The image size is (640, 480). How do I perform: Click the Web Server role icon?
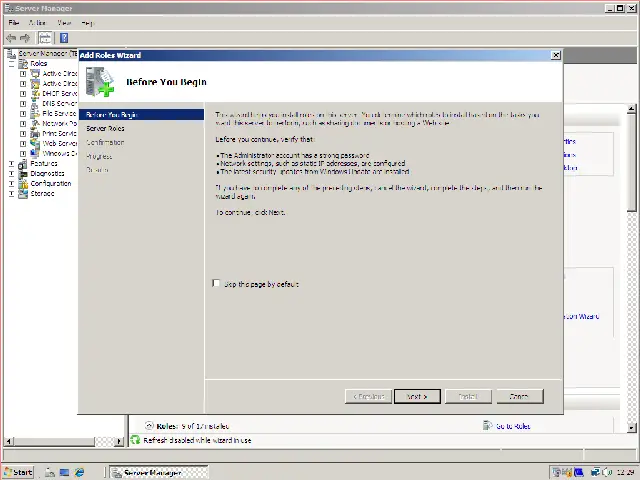[x=36, y=144]
